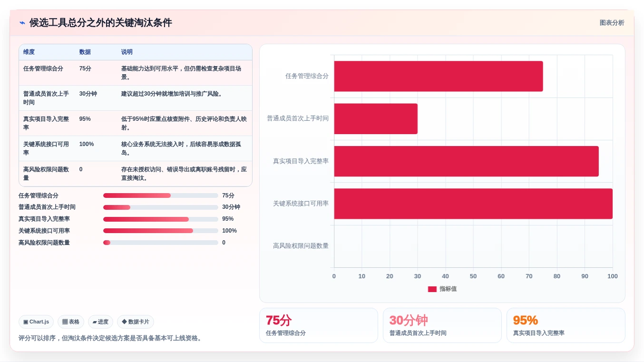This screenshot has width=644, height=362.
Task: Click the progress value 0 beside 高风险权限问题数量
Action: tap(224, 243)
